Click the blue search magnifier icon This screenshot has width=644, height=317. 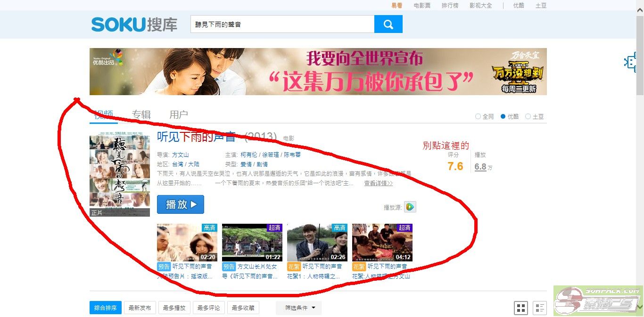point(388,24)
